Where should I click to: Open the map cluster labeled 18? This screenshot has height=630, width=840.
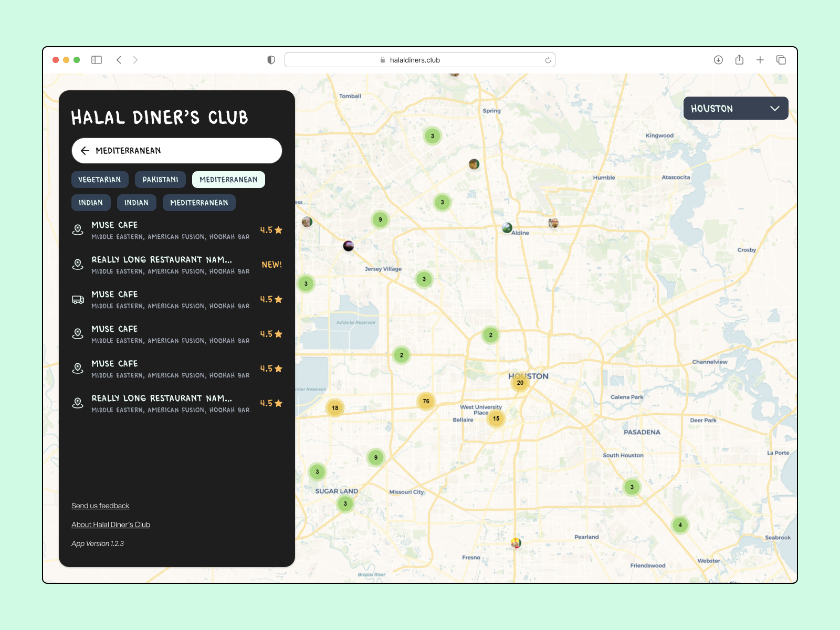click(335, 408)
